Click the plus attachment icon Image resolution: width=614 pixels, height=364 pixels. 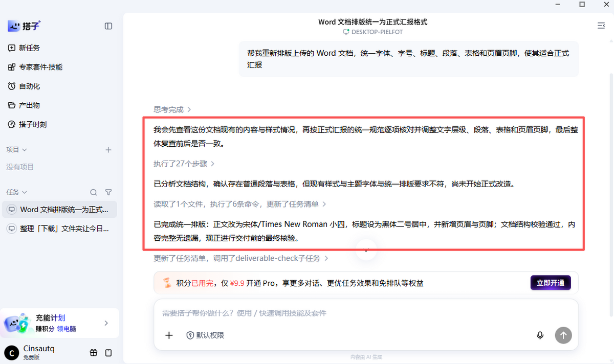169,335
